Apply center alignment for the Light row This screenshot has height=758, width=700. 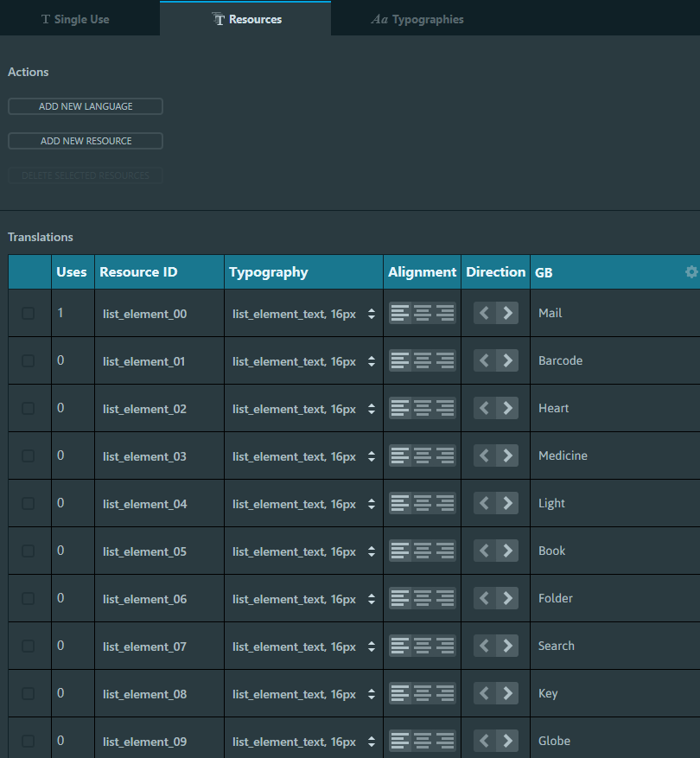422,503
